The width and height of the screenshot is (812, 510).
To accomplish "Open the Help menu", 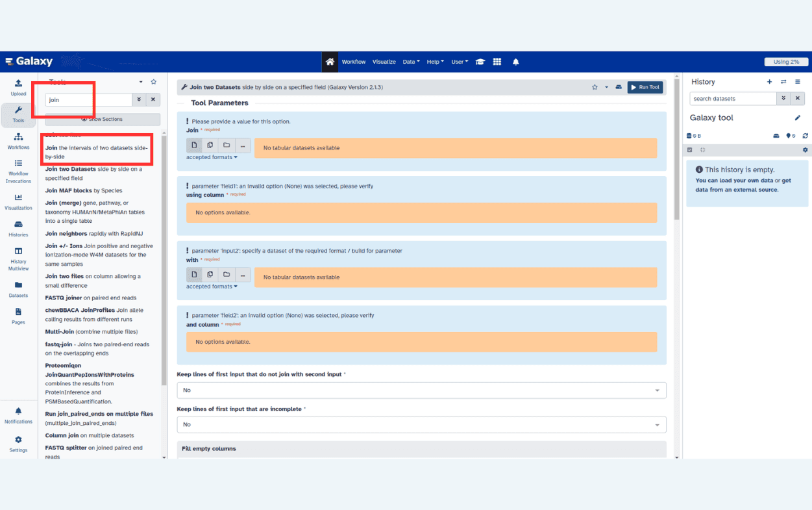I will click(x=435, y=62).
